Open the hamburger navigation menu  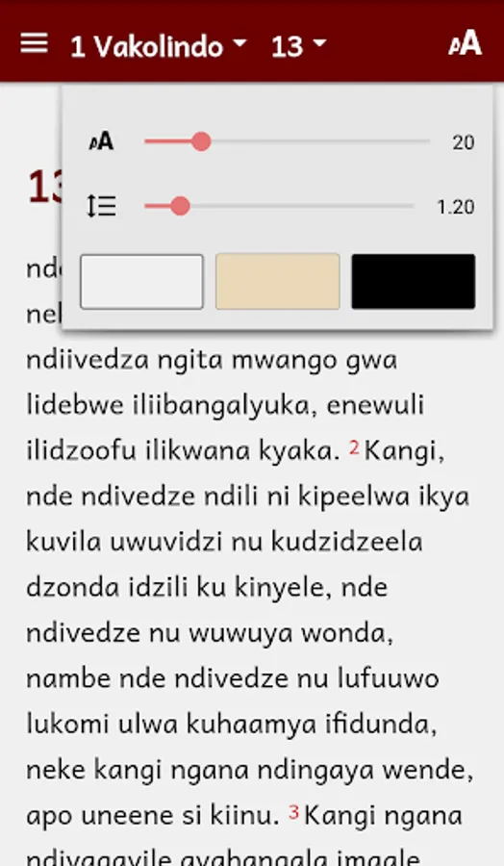(34, 43)
